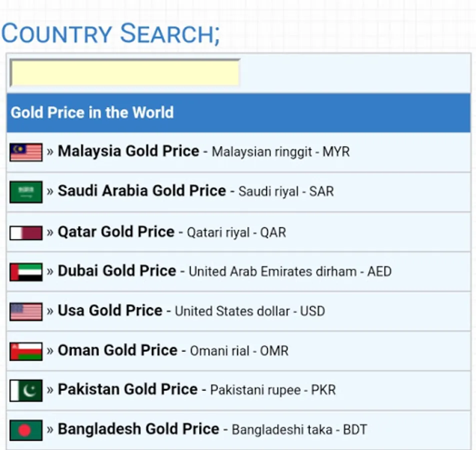Select the United Arab Emirates dirham text
Viewport: 476px width, 450px height.
point(272,271)
